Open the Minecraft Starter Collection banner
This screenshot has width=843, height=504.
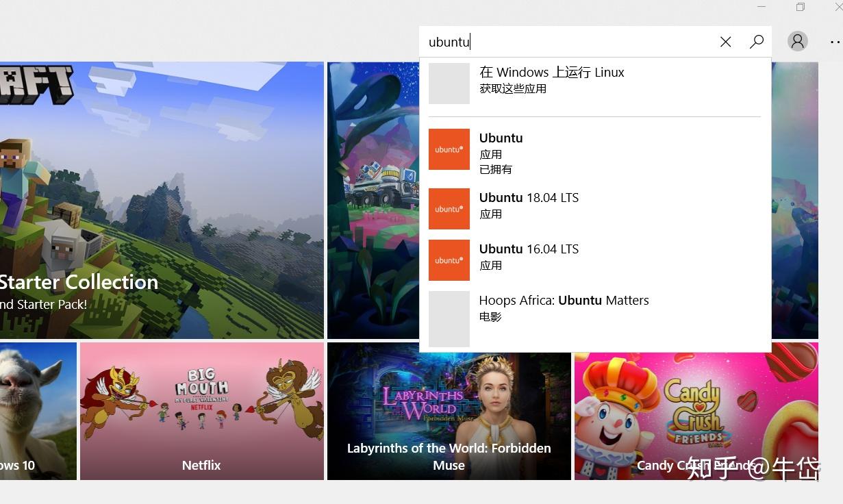point(162,200)
